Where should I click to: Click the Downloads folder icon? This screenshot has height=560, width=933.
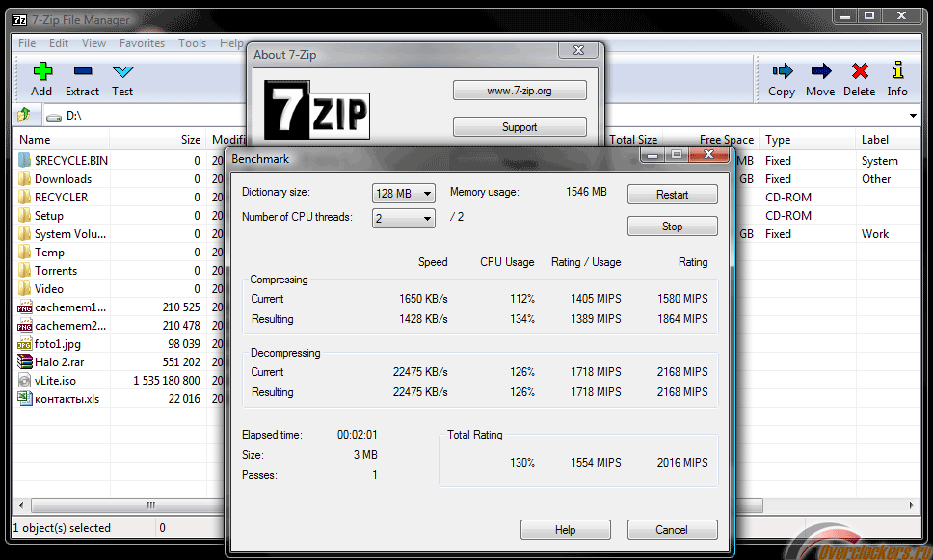(x=24, y=178)
